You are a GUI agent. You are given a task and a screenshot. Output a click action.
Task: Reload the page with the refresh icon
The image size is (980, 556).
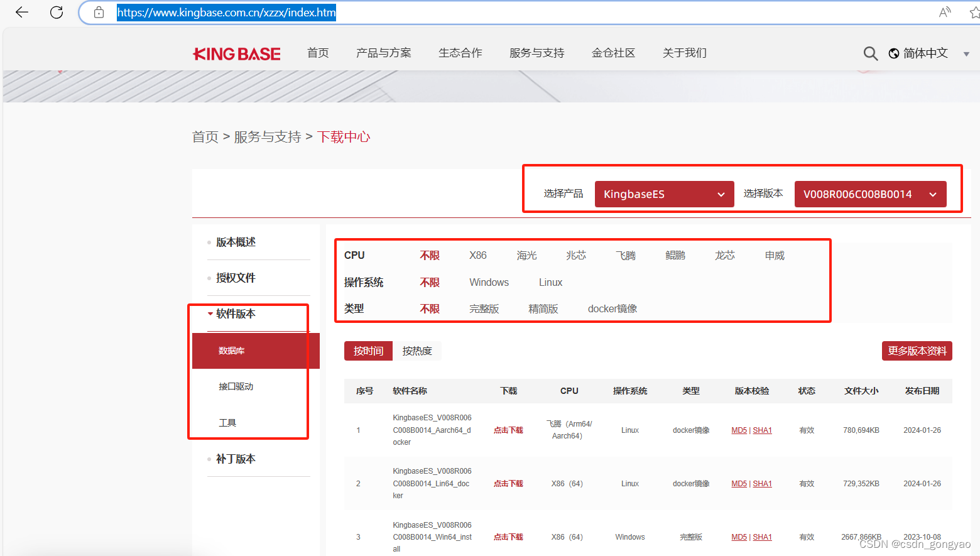57,12
